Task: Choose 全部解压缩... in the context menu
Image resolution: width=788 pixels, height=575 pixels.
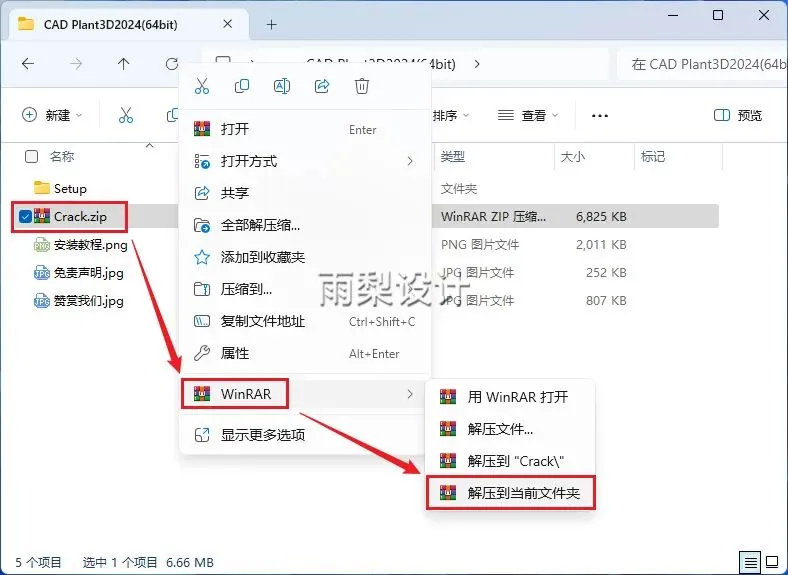Action: tap(305, 225)
